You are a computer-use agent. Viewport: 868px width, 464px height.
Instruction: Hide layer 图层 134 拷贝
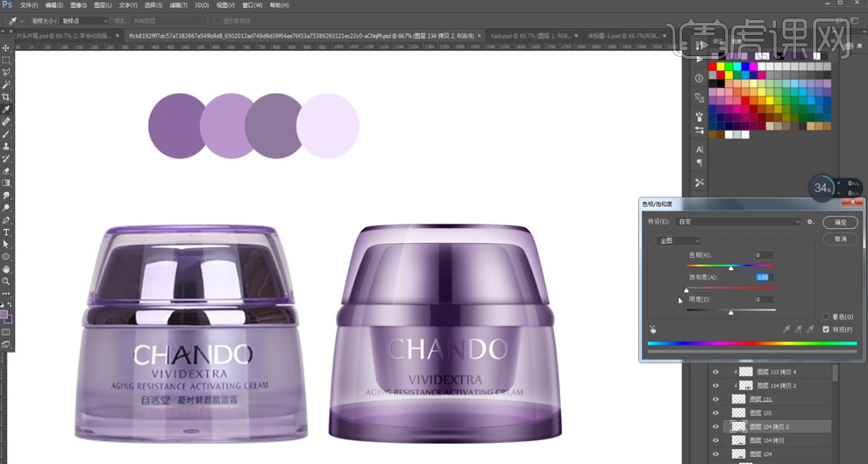tap(715, 440)
